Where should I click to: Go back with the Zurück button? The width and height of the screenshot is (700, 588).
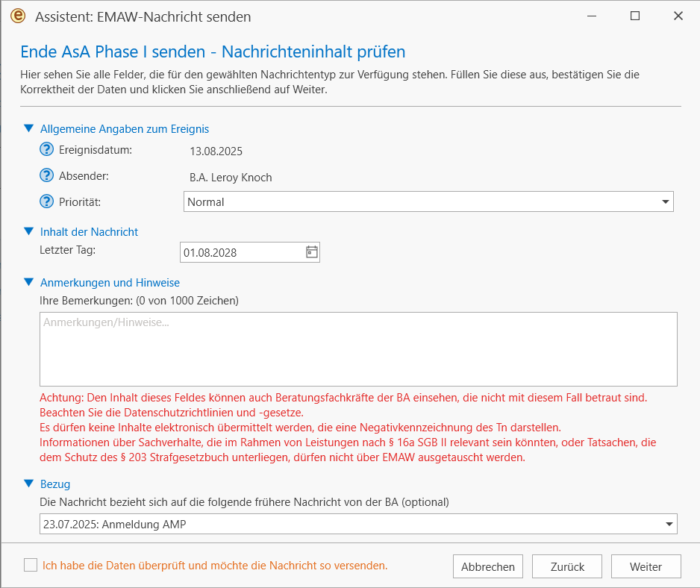[x=567, y=566]
